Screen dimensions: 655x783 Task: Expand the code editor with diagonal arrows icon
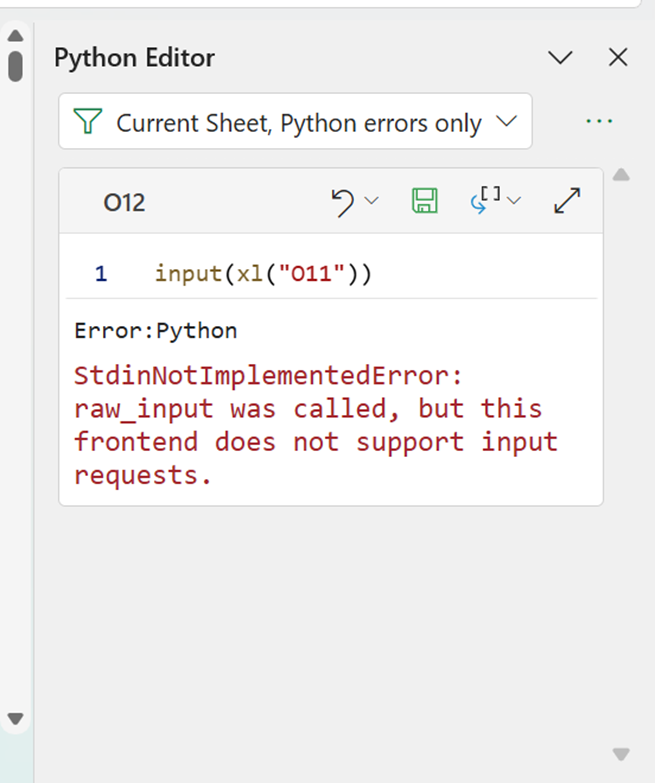point(567,202)
